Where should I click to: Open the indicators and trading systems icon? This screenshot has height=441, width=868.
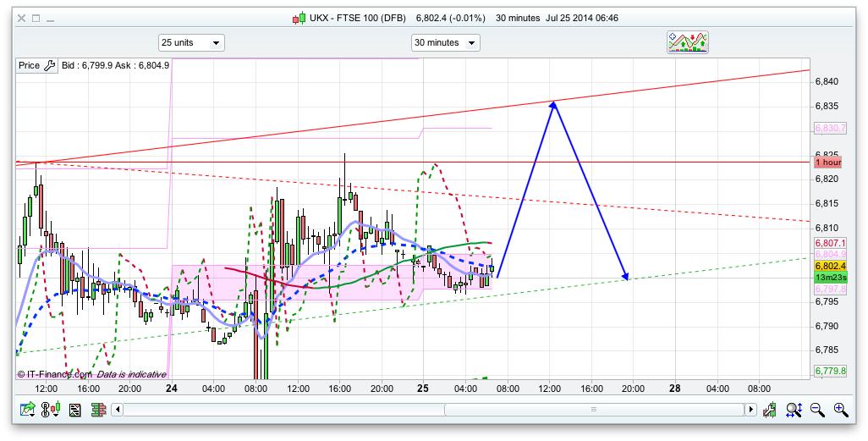click(688, 42)
